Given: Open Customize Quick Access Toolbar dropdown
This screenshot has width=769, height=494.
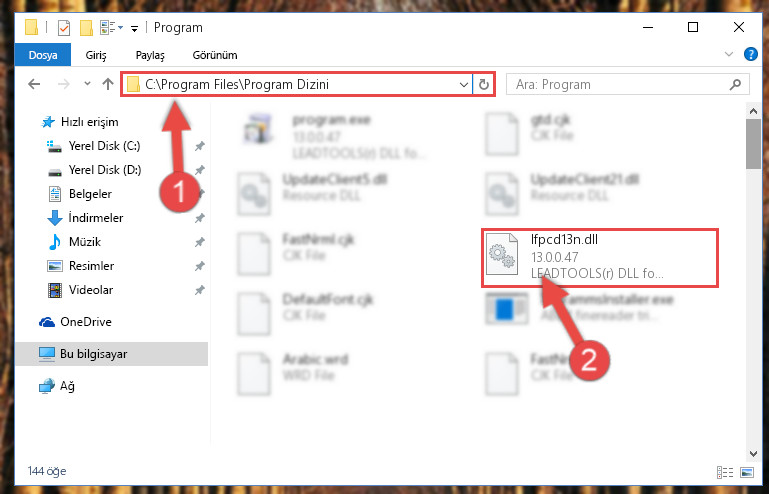Looking at the screenshot, I should 134,28.
